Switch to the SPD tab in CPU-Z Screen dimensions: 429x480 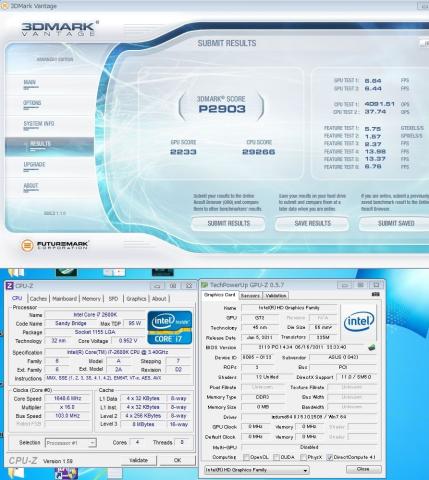point(113,299)
